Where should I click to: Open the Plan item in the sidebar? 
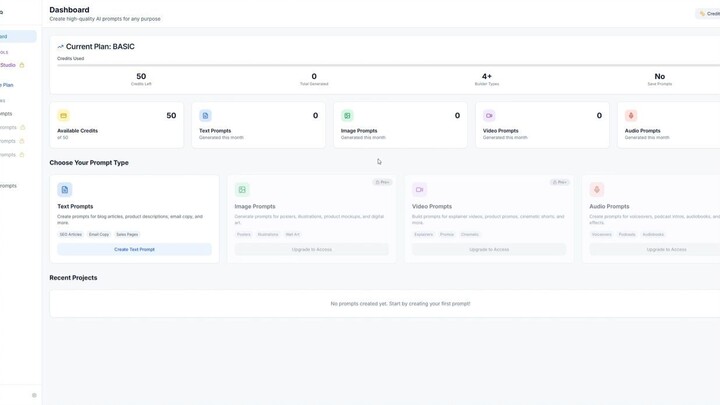click(x=7, y=85)
